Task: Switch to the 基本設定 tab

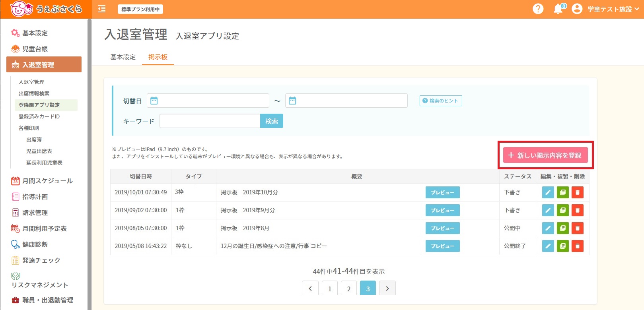Action: coord(123,57)
